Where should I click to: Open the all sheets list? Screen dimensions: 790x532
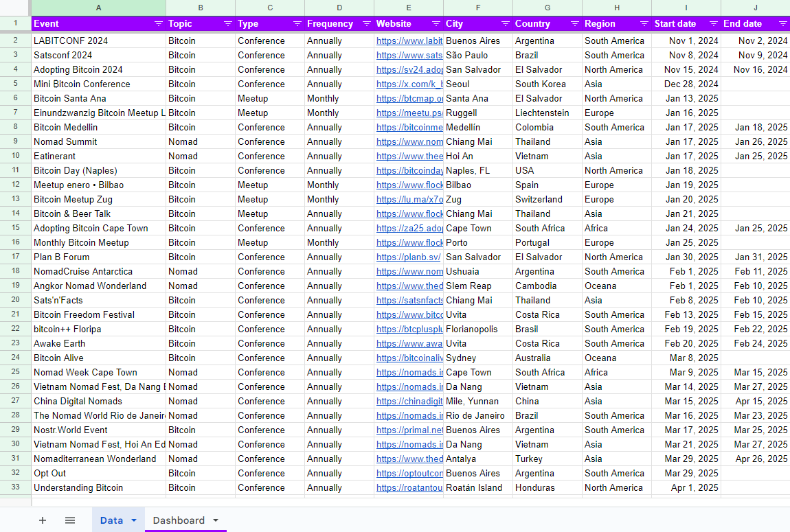pos(70,520)
